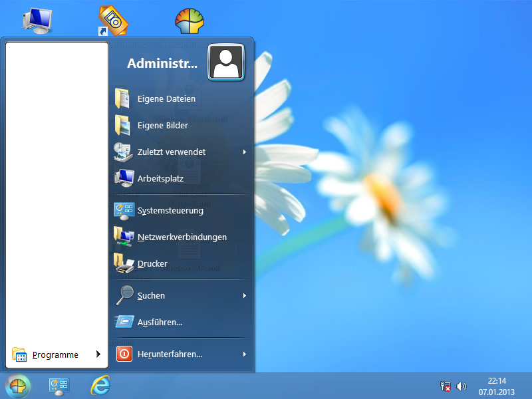Select the desktop shortcut with arrow overlay
Viewport: 532px width, 399px height.
(112, 21)
